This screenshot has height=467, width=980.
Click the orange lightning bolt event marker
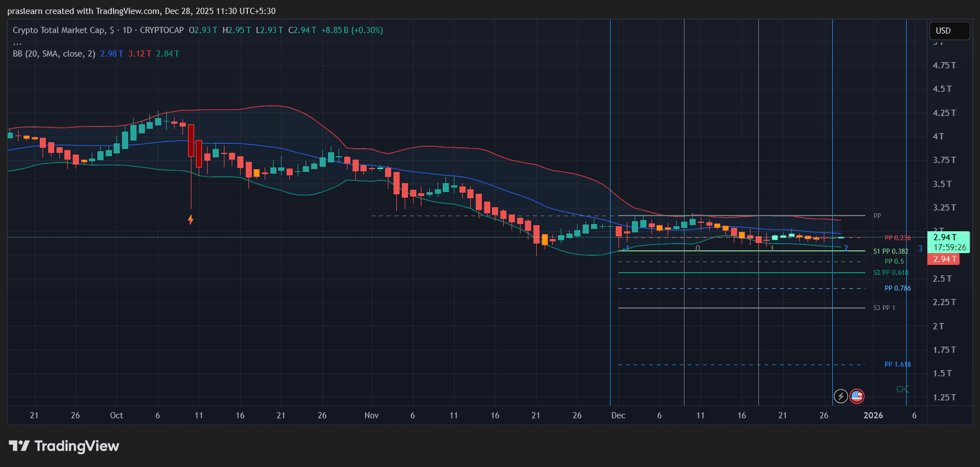point(191,220)
